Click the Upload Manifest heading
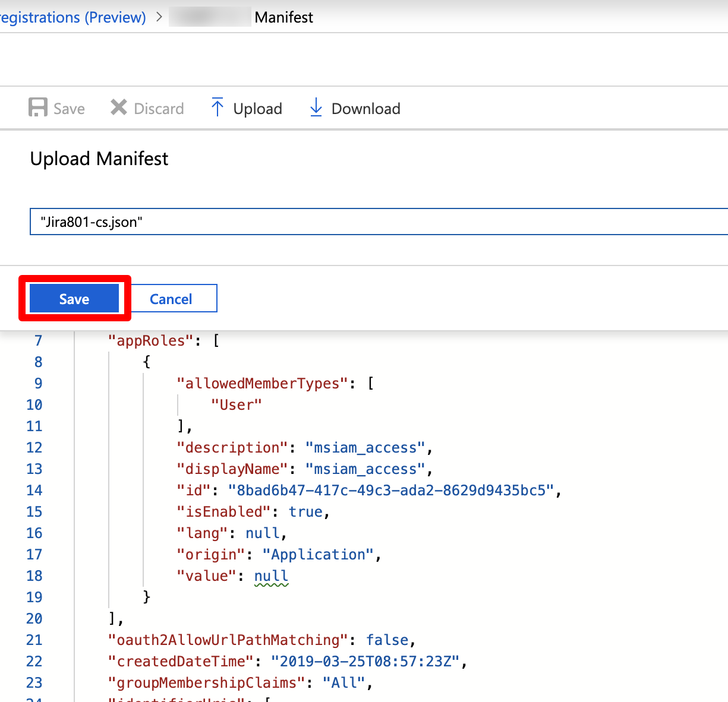 click(99, 159)
